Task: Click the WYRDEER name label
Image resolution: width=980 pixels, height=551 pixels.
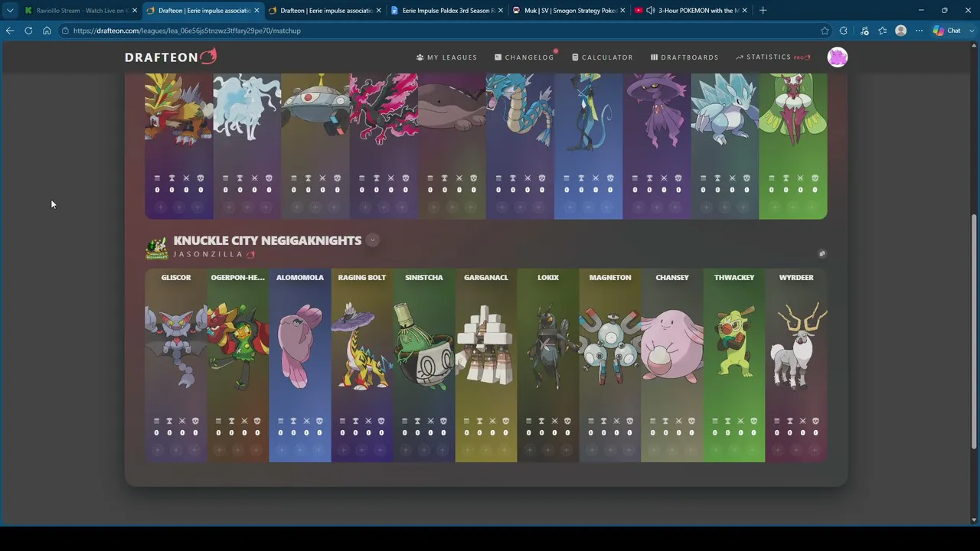Action: tap(796, 278)
